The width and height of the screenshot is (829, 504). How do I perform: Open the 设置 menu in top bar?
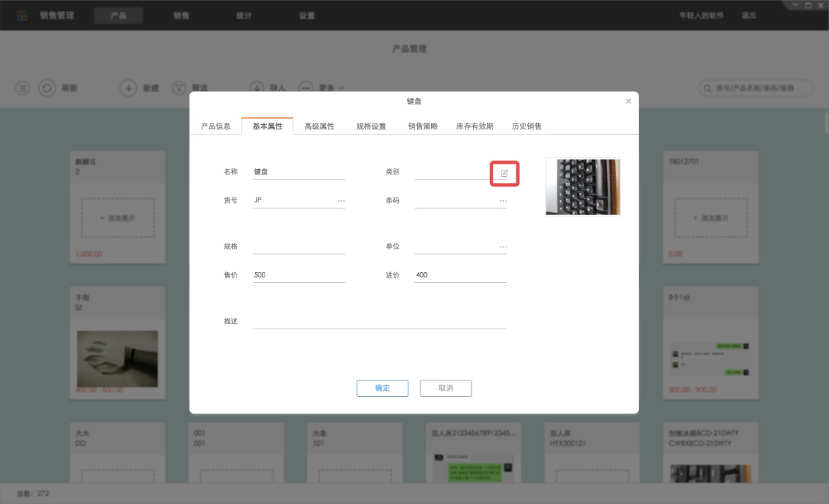(x=307, y=15)
